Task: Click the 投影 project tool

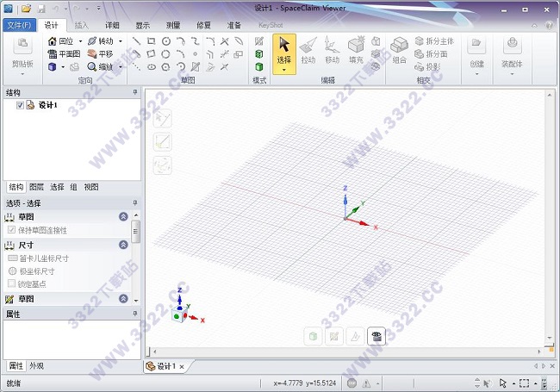Action: click(x=427, y=66)
